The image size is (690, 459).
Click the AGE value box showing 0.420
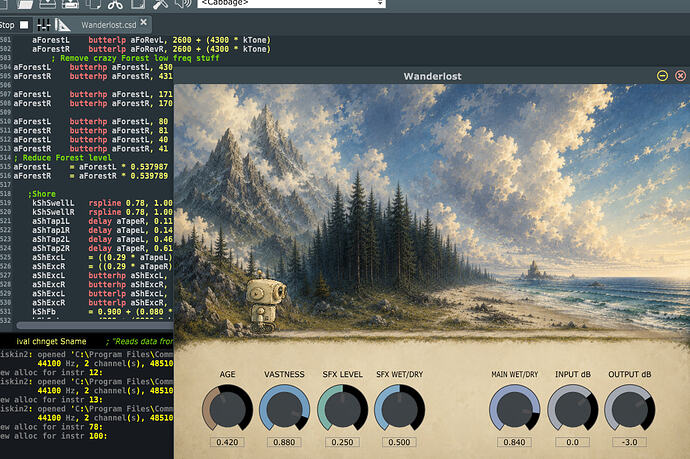point(228,442)
